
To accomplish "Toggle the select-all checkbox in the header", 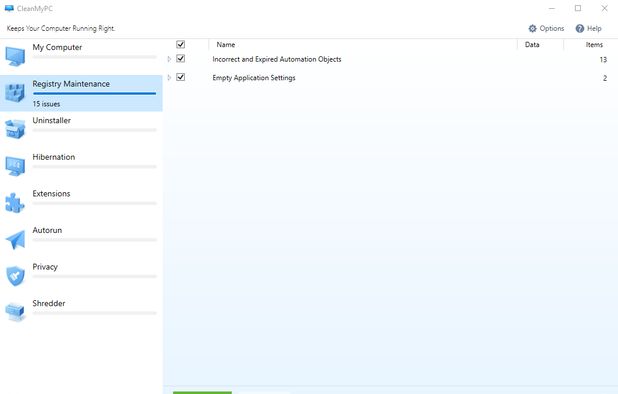I will (181, 44).
